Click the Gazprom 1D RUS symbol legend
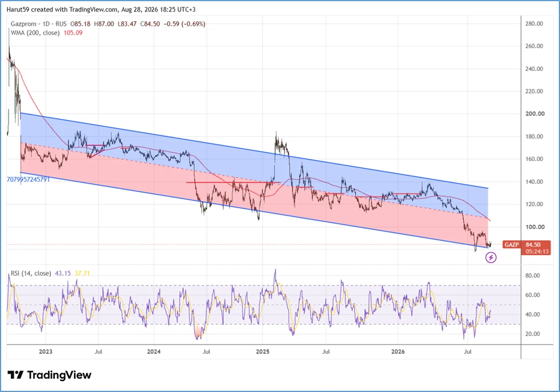Screen dimensions: 560x392 pyautogui.click(x=38, y=24)
